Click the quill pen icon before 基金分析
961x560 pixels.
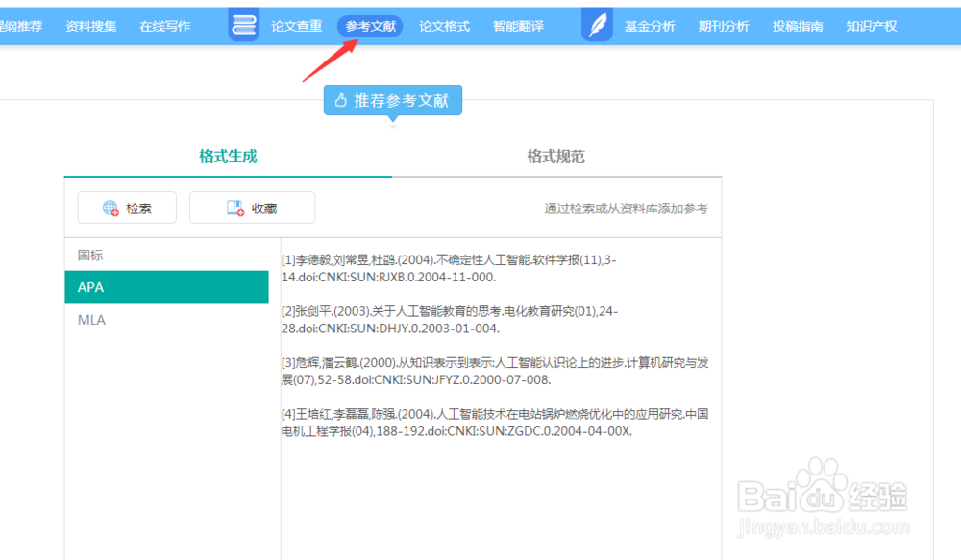click(596, 24)
